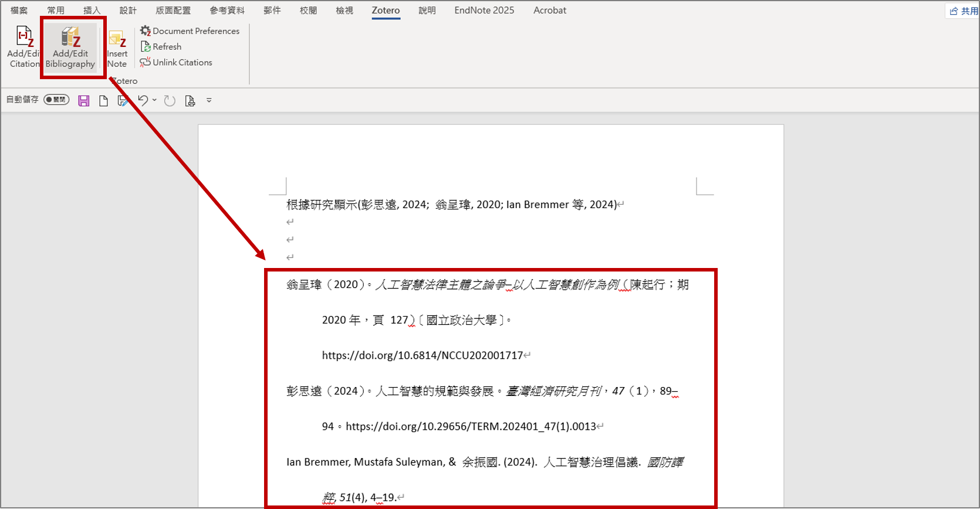
Task: Click the print preview icon
Action: pyautogui.click(x=190, y=101)
